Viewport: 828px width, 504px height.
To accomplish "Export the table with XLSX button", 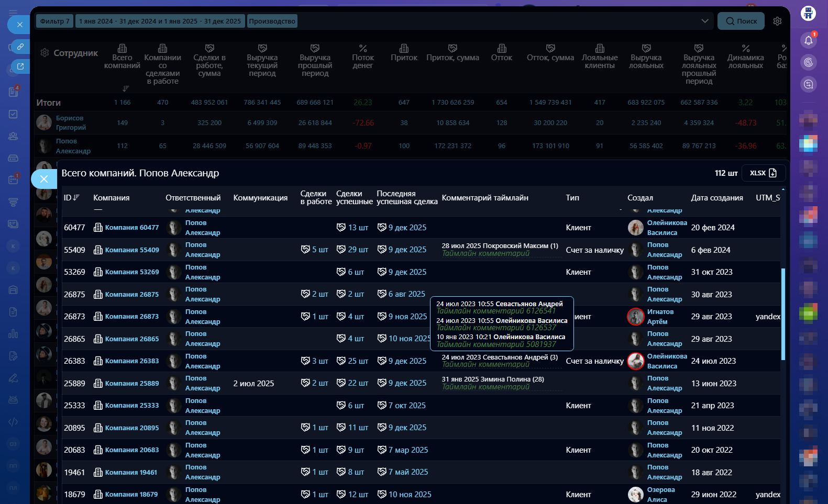I will point(763,173).
